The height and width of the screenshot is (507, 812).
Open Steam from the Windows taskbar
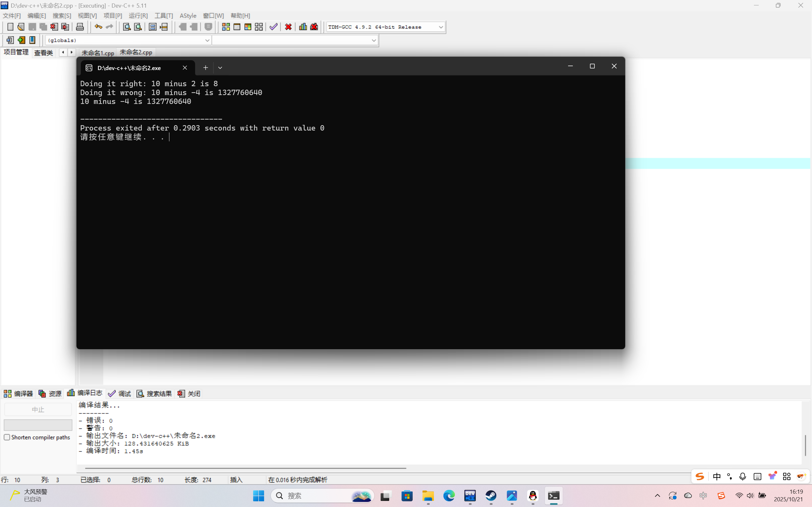point(491,496)
